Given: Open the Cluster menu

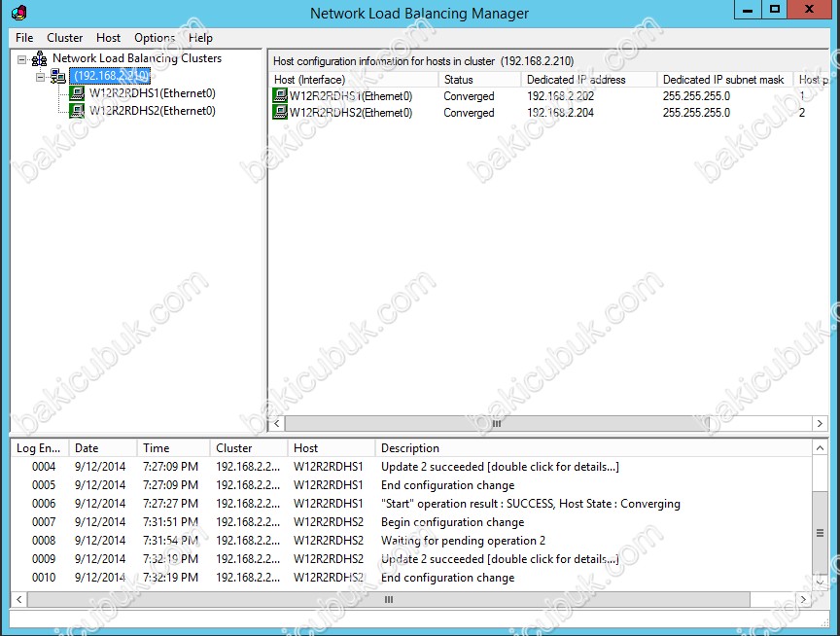Looking at the screenshot, I should 64,38.
